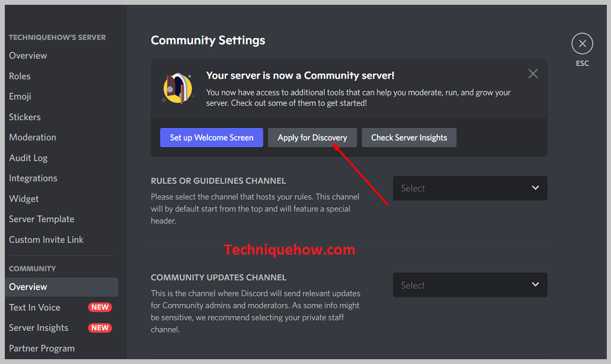The height and width of the screenshot is (364, 611).
Task: Click the community server illustration icon
Action: [x=177, y=88]
